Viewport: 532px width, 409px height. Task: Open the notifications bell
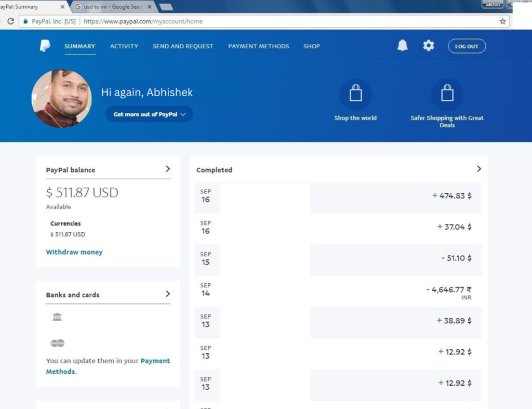(x=403, y=46)
